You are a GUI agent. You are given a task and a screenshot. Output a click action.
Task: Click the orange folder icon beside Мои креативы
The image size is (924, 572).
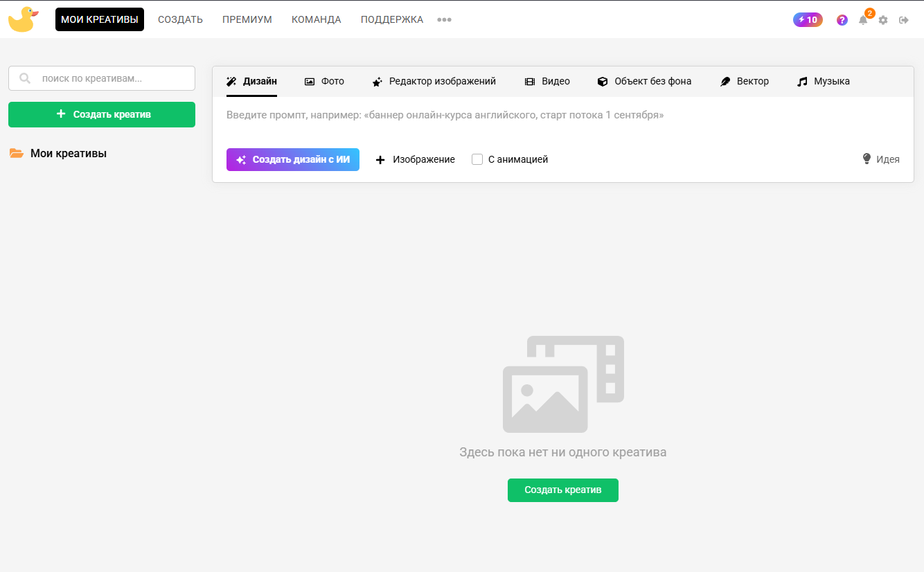17,154
